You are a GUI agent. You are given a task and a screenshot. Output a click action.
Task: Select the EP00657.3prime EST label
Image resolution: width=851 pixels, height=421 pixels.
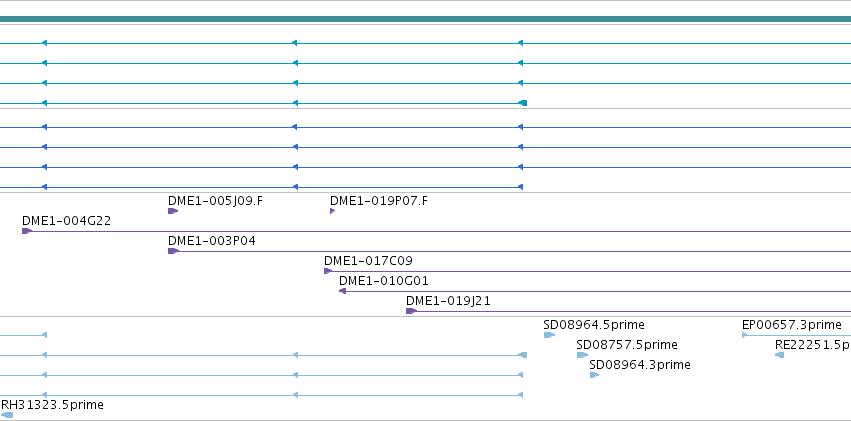pyautogui.click(x=792, y=326)
